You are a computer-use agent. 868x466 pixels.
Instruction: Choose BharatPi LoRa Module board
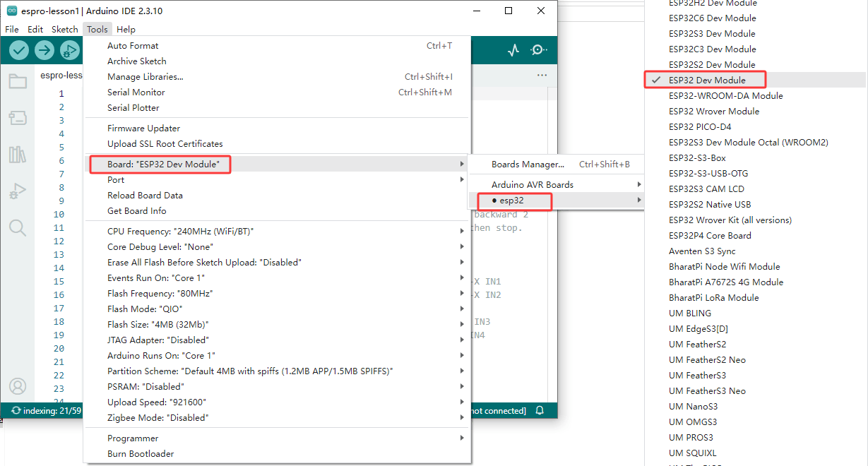pos(756,298)
